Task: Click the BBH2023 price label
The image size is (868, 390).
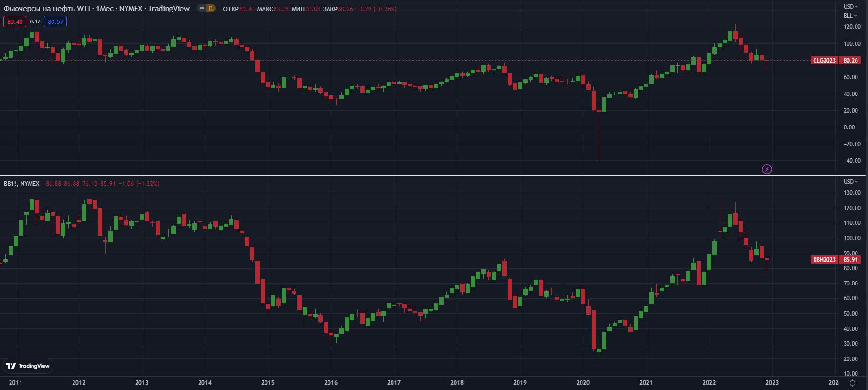Action: click(x=824, y=260)
